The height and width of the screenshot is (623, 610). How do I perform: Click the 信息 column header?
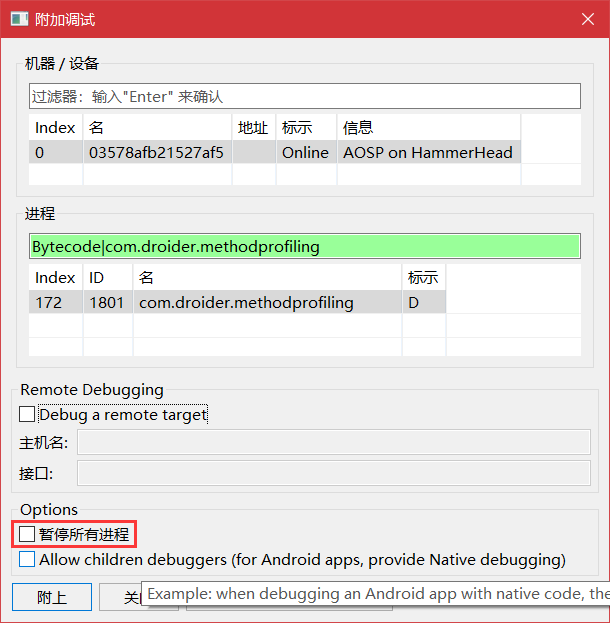pos(429,128)
